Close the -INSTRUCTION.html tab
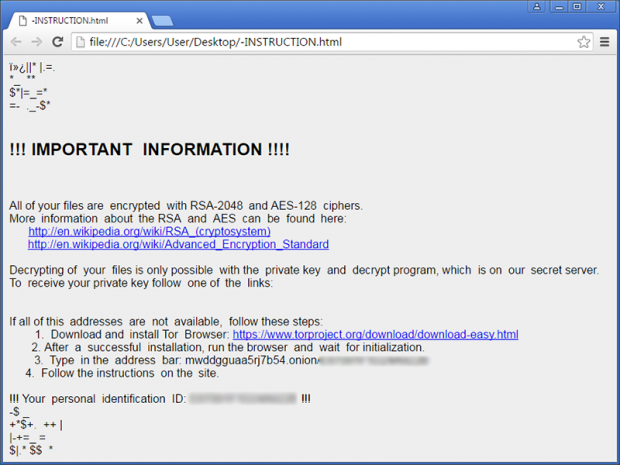 [x=140, y=21]
